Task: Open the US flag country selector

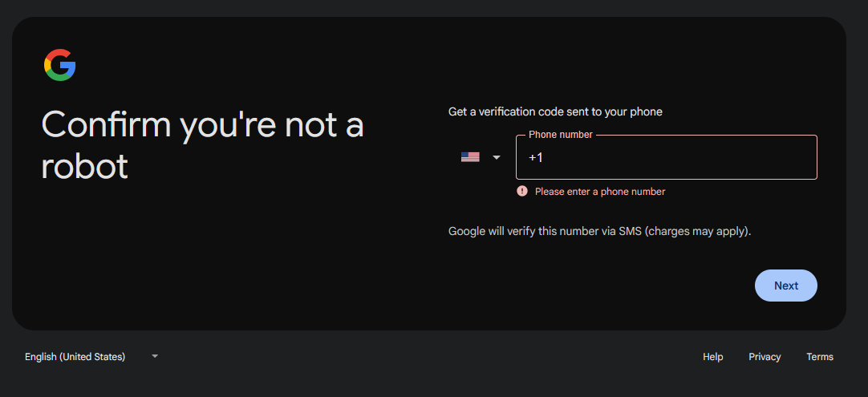Action: (x=481, y=157)
